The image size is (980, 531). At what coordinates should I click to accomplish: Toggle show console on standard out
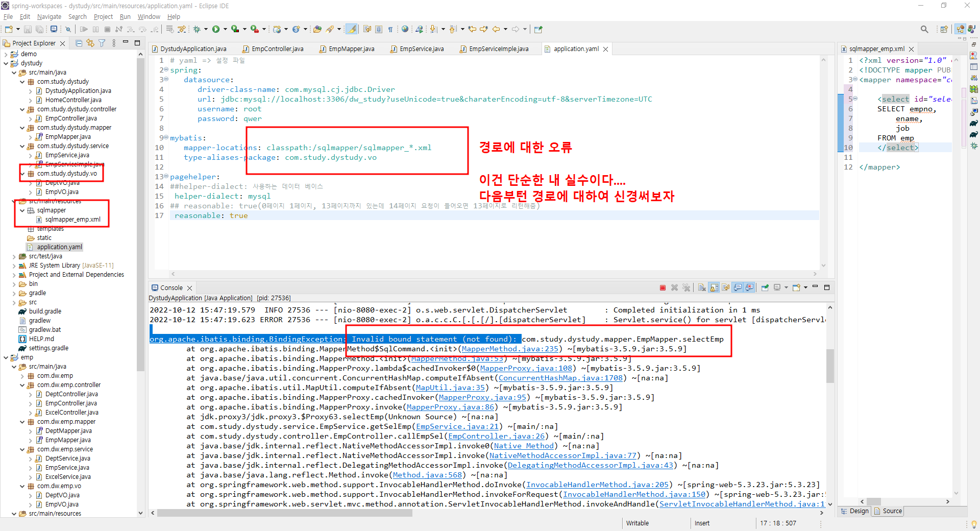(x=738, y=288)
